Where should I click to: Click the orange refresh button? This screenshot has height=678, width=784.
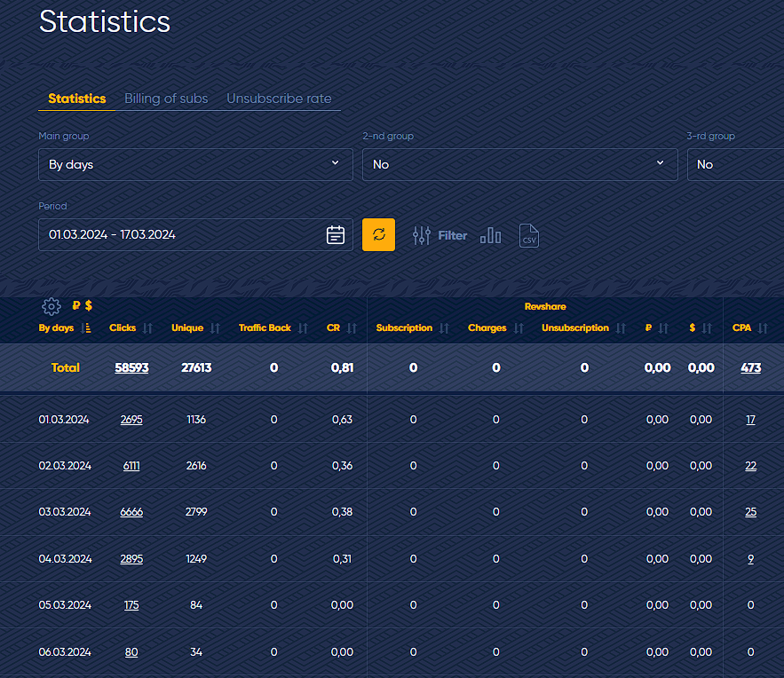click(x=378, y=235)
